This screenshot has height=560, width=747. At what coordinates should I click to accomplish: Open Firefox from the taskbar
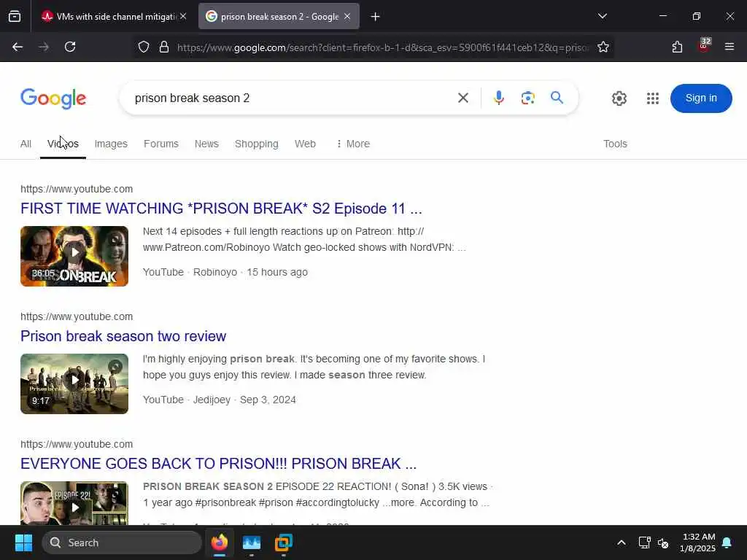click(x=220, y=542)
